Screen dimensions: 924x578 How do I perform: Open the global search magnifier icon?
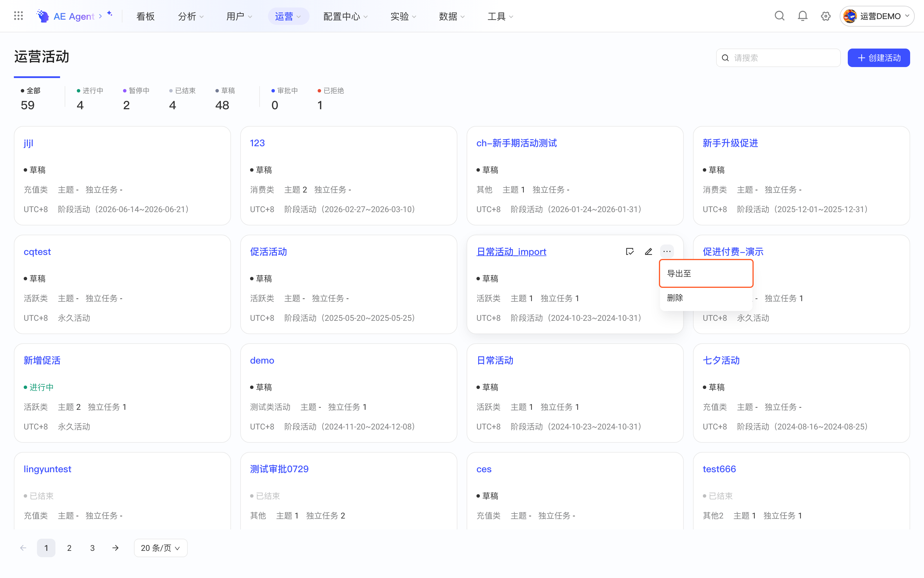click(x=779, y=16)
